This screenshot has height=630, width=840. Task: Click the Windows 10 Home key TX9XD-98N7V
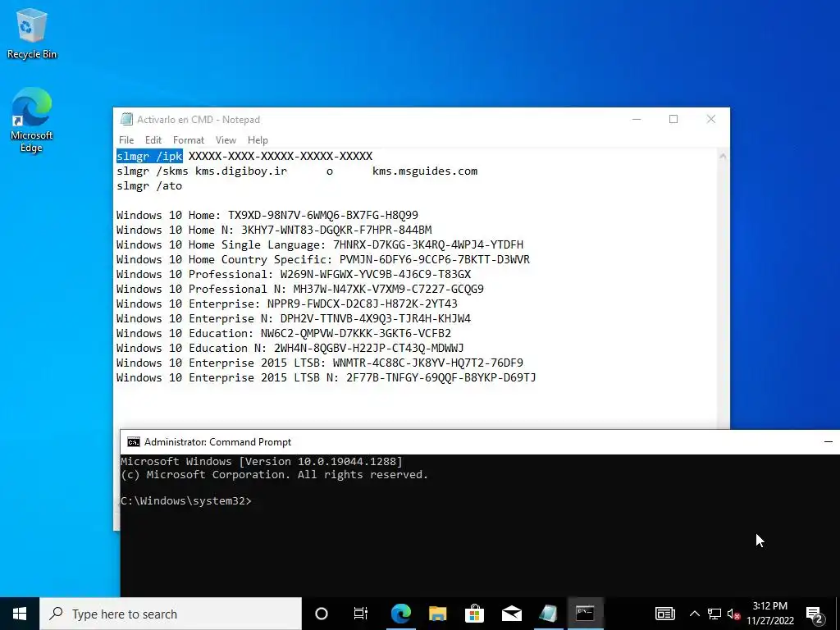(x=323, y=215)
